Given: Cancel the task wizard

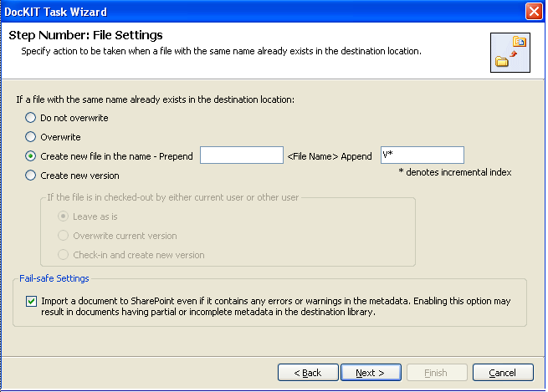Looking at the screenshot, I should (503, 373).
